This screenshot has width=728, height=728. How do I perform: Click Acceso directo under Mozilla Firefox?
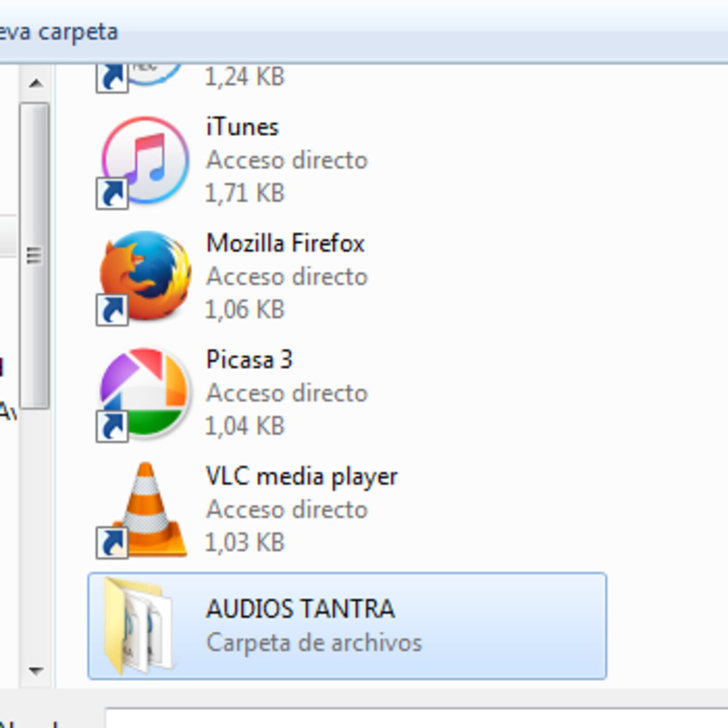(x=287, y=277)
